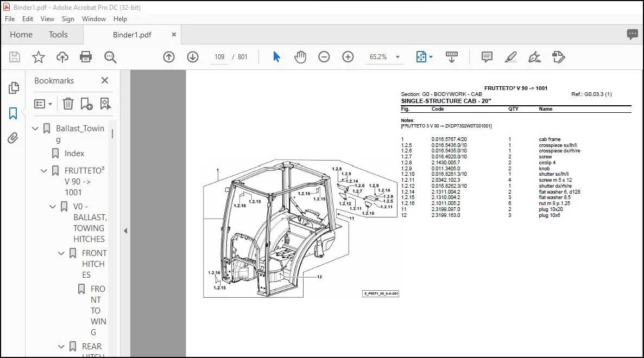Image resolution: width=644 pixels, height=358 pixels.
Task: Open the Ballast_Towing bookmark
Action: (x=80, y=133)
